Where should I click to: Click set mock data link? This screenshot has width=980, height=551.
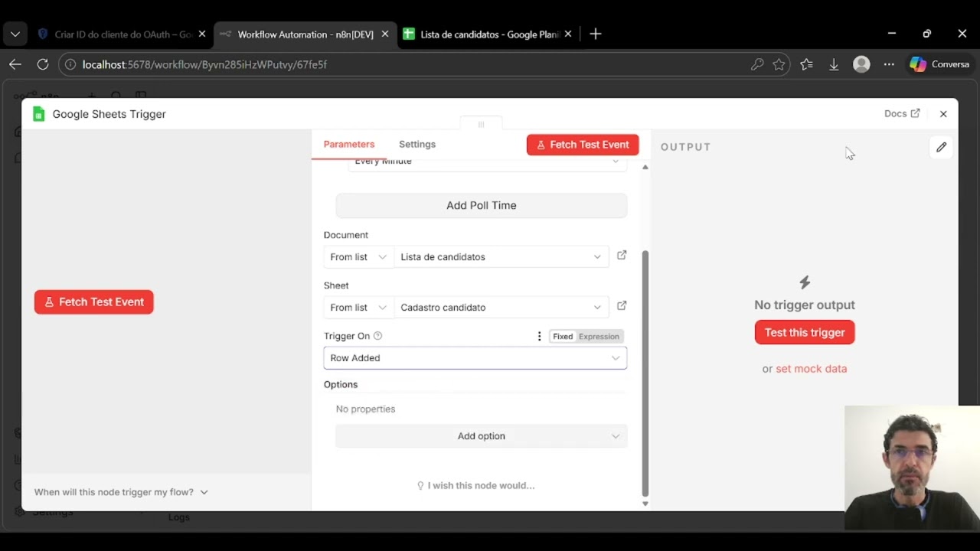tap(811, 369)
